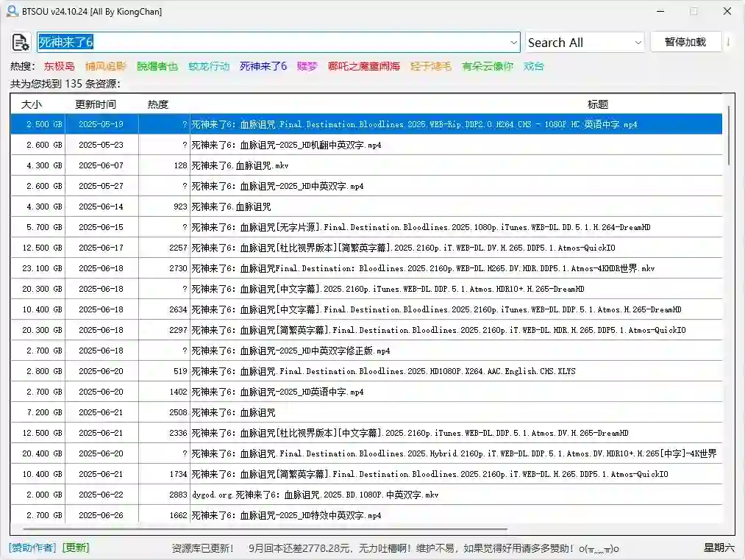The width and height of the screenshot is (745, 560).
Task: Select the dygod.org BD.1080P 中英双字.mkv result
Action: click(x=366, y=495)
